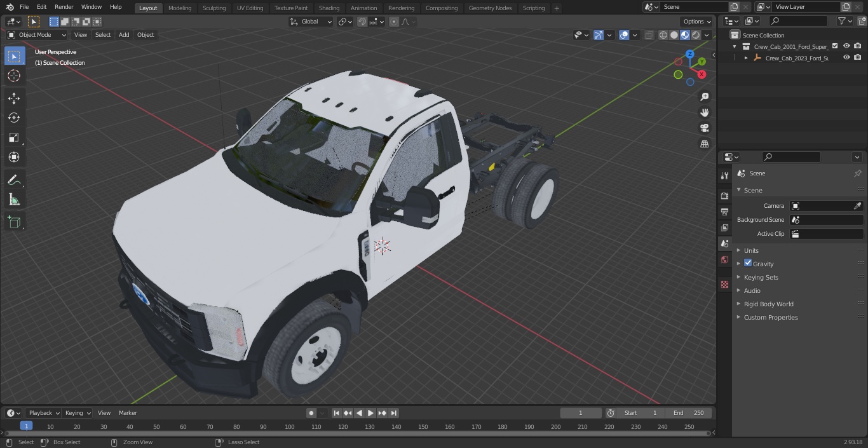Viewport: 868px width, 448px height.
Task: Select the Annotate tool
Action: point(14,180)
